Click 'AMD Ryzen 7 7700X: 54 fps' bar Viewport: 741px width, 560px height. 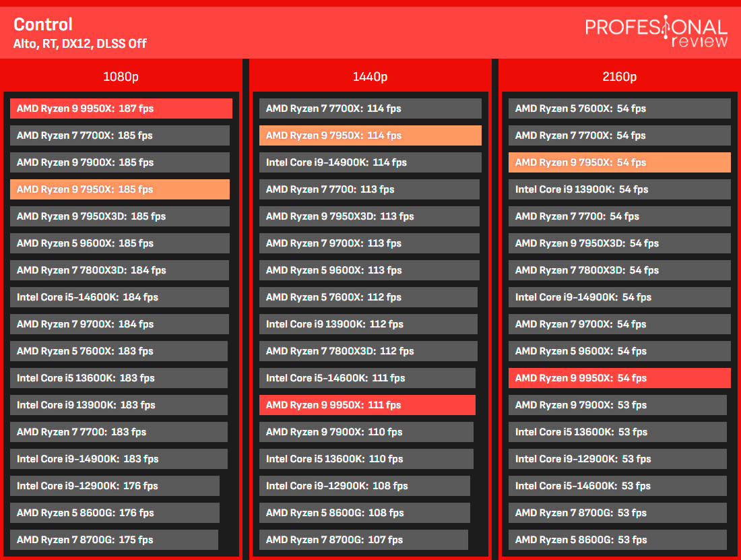click(x=620, y=135)
